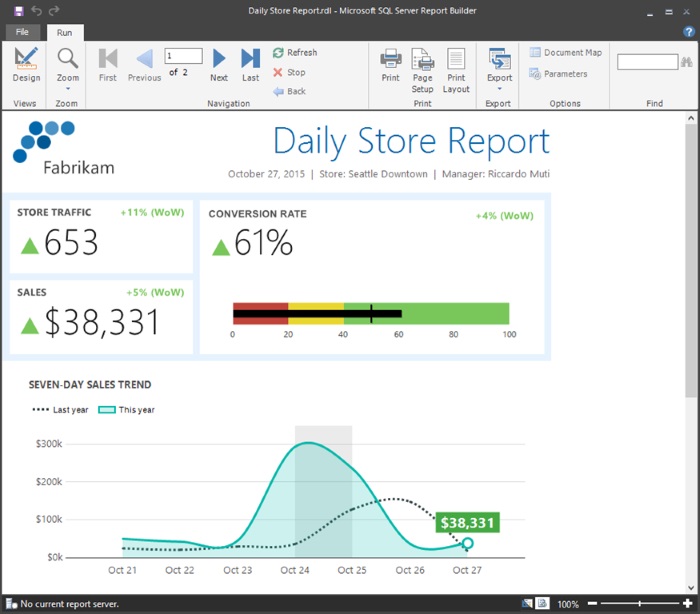The width and height of the screenshot is (700, 614).
Task: Switch to Design view
Action: tap(26, 64)
